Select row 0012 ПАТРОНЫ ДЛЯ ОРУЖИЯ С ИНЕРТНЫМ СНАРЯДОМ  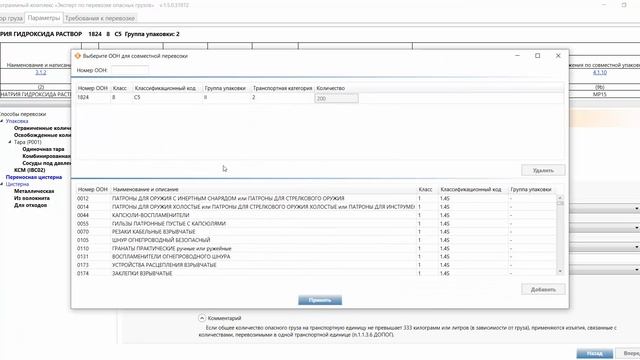coord(316,198)
